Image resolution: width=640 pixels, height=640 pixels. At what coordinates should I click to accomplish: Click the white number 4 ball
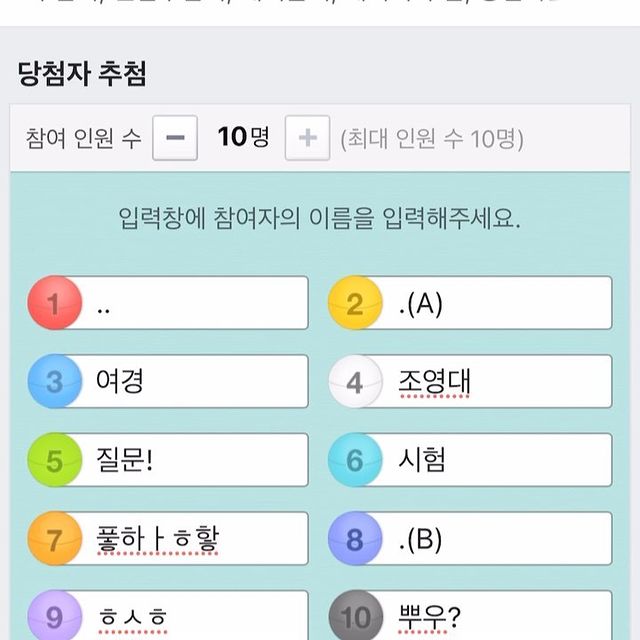355,381
